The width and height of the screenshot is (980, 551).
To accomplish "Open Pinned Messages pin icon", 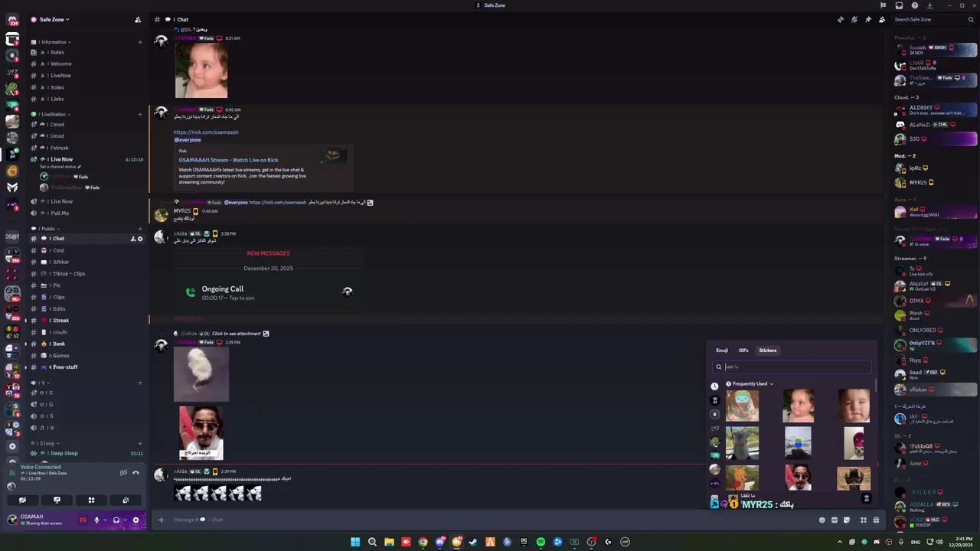I will [x=867, y=20].
